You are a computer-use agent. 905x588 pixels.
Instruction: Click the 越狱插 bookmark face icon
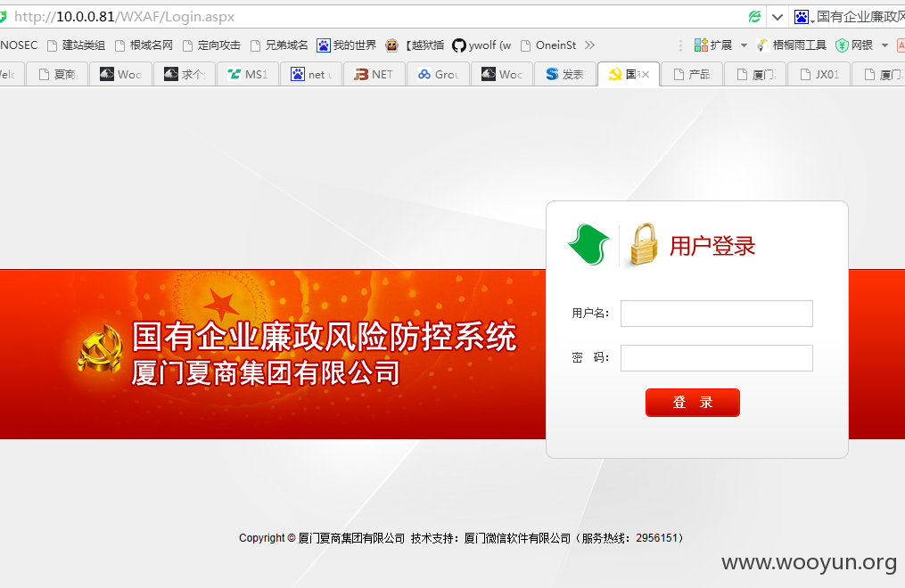[391, 45]
